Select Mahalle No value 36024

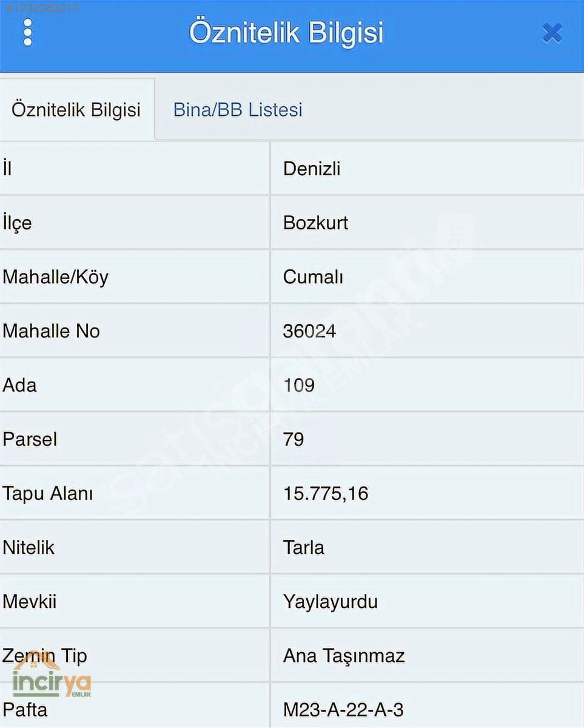(309, 331)
